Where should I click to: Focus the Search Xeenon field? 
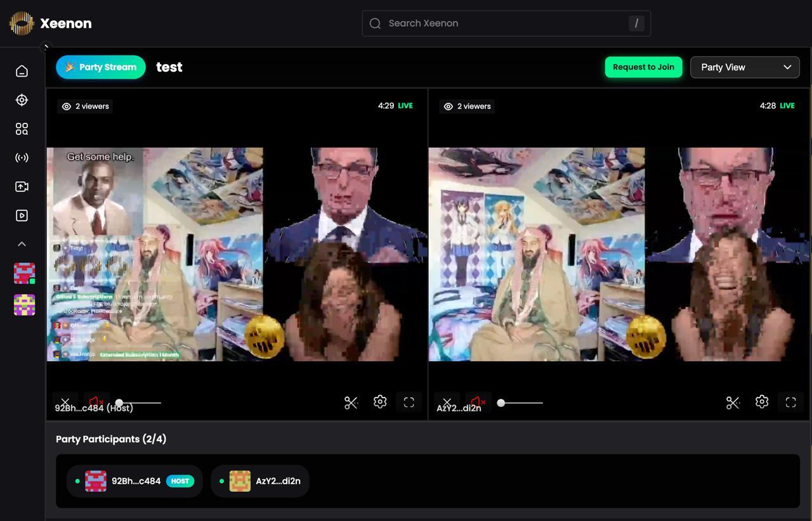[x=506, y=23]
